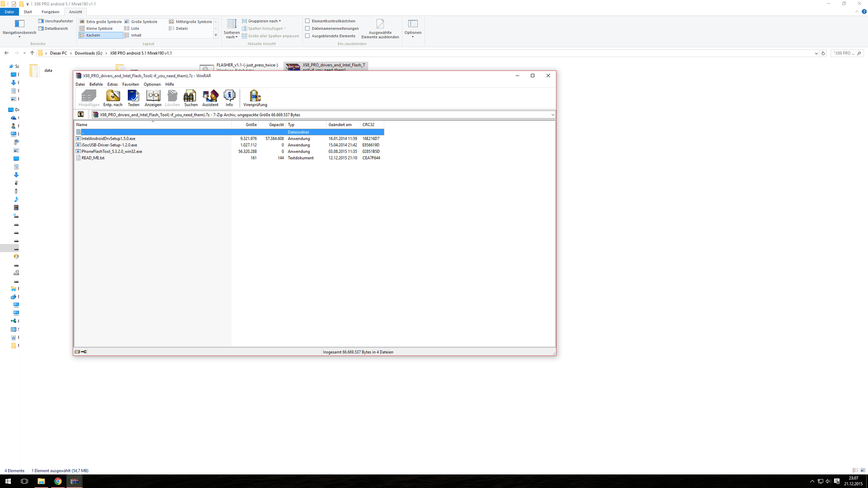This screenshot has height=488, width=868.
Task: Sort WinRAR list by Geändert am column
Action: tap(344, 125)
